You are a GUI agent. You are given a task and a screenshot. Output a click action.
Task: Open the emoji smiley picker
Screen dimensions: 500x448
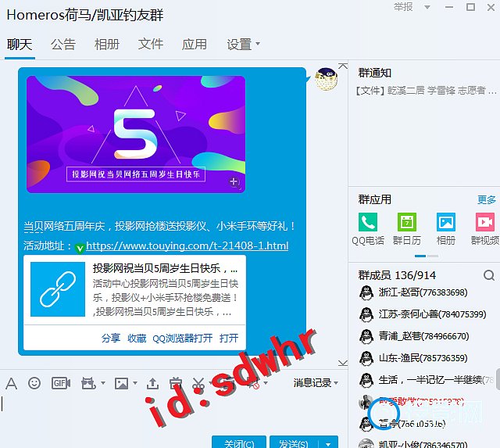(x=34, y=383)
